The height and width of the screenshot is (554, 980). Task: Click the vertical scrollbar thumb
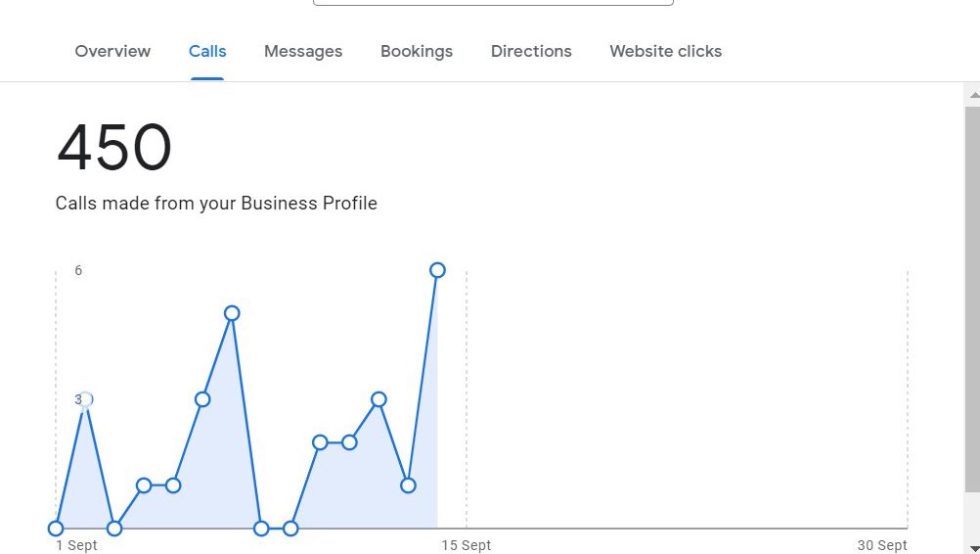click(972, 294)
